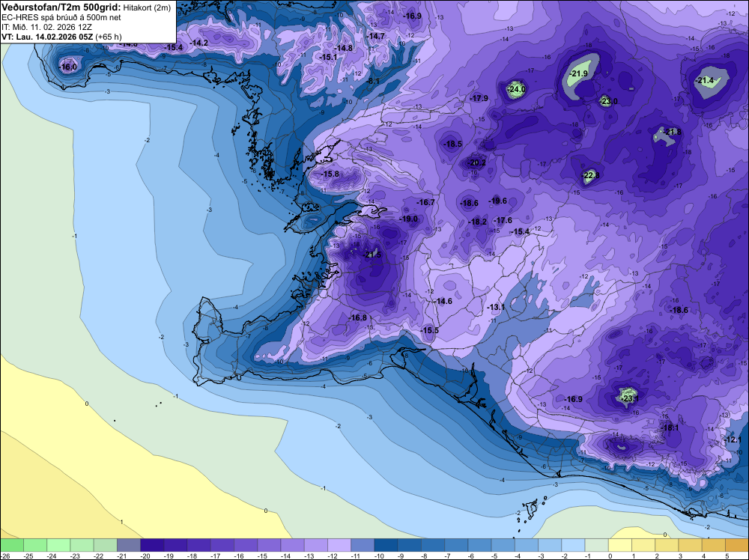Click the -24 tick label in the color scale
Image resolution: width=749 pixels, height=560 pixels.
tap(52, 556)
